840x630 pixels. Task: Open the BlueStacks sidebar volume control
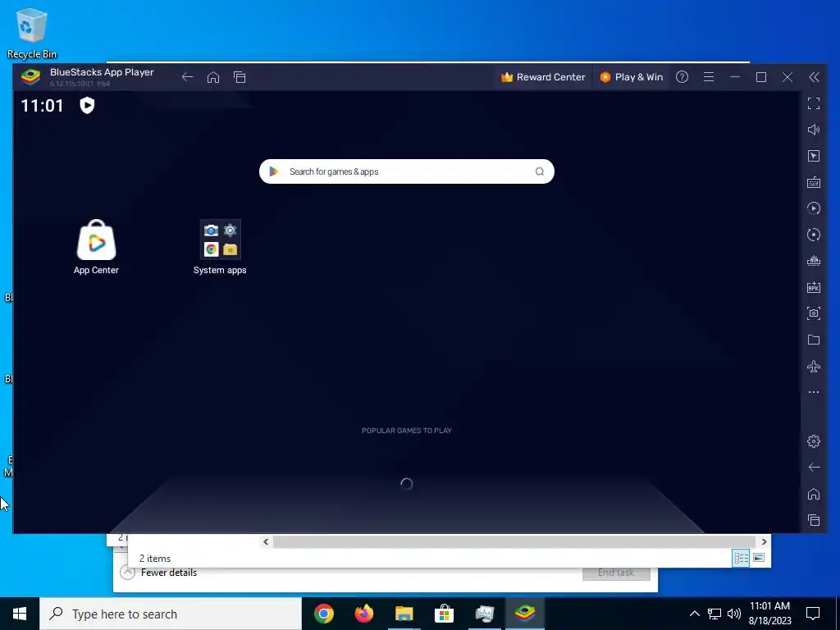click(x=814, y=130)
